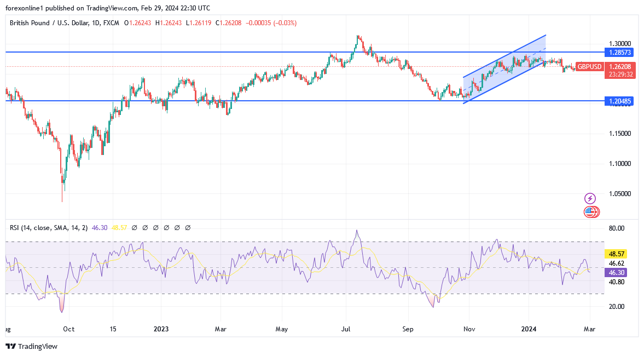644x356 pixels.
Task: Click the 23:29:32 candle countdown timer
Action: coord(620,74)
